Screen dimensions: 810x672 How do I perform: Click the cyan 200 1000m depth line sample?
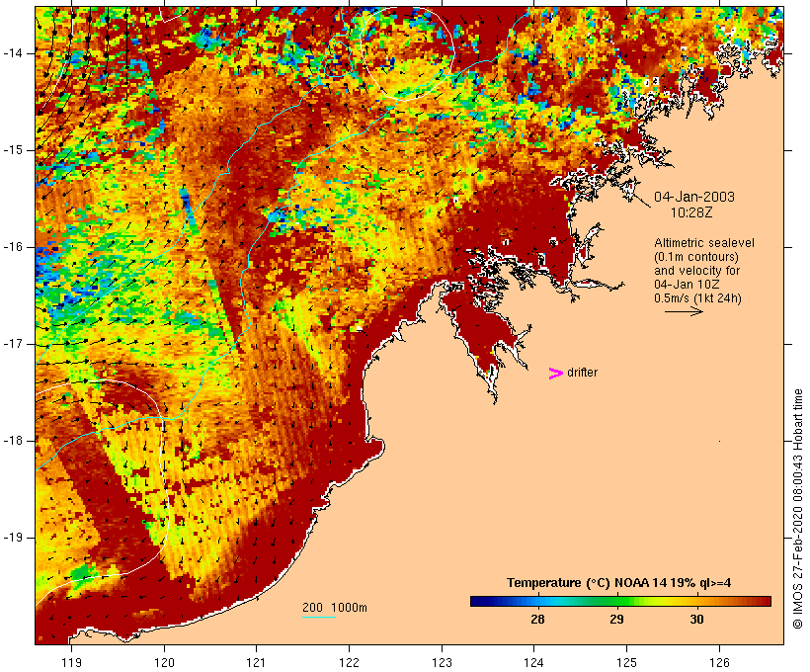319,617
